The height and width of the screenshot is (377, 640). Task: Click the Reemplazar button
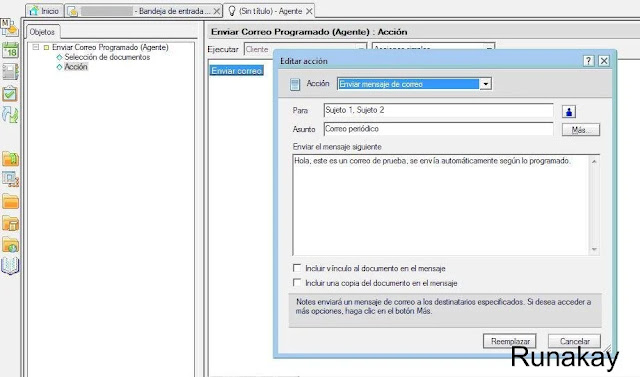(x=510, y=341)
